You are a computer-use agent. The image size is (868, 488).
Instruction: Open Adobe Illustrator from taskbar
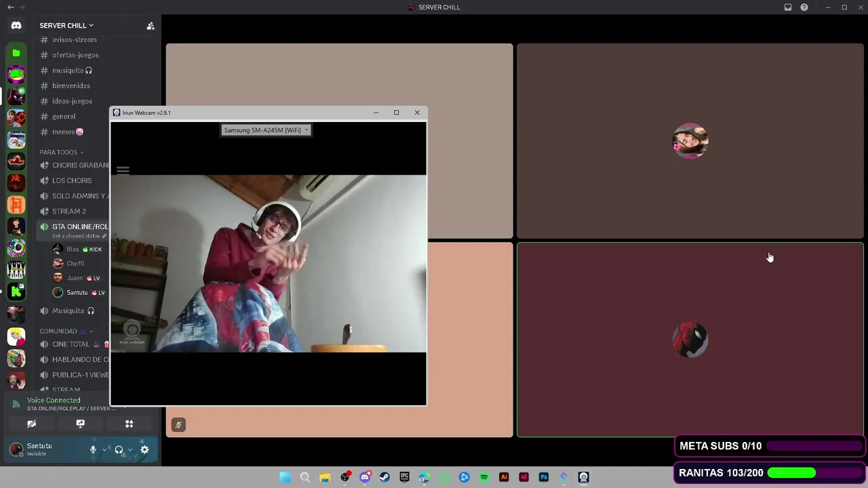pos(504,477)
